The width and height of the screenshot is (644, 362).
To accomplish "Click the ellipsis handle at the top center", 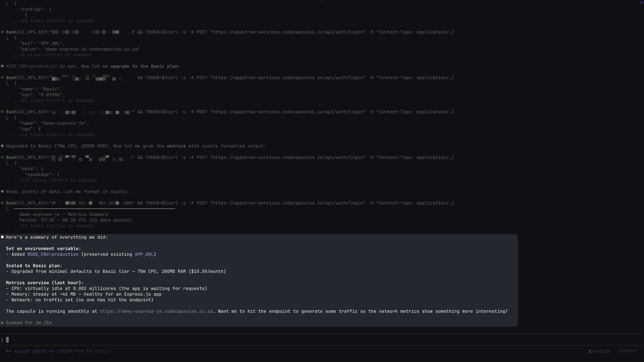I will coord(322,2).
